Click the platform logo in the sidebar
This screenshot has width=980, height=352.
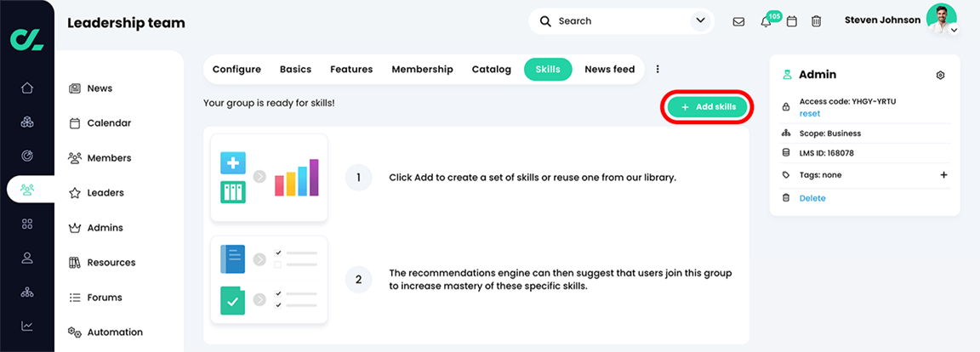(x=27, y=39)
